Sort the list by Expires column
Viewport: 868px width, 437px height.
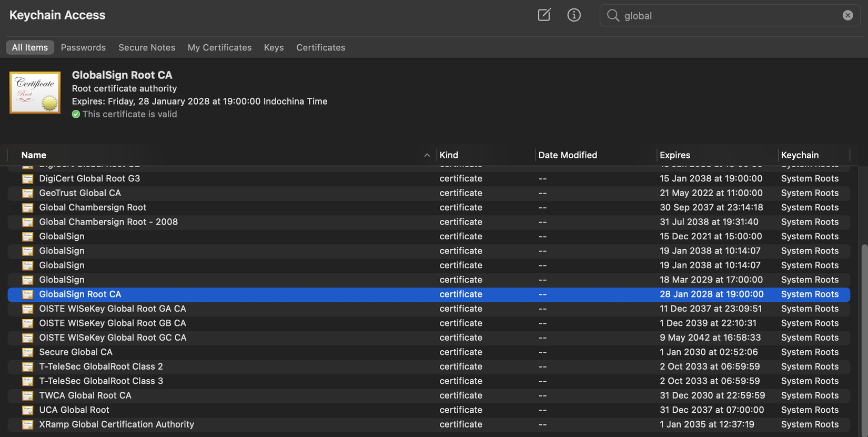click(x=675, y=155)
